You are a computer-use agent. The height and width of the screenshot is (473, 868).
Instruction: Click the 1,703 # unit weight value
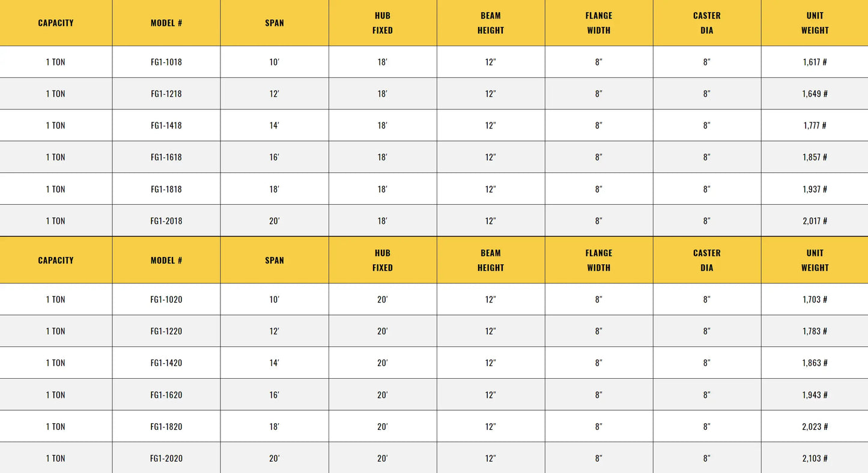(x=815, y=300)
